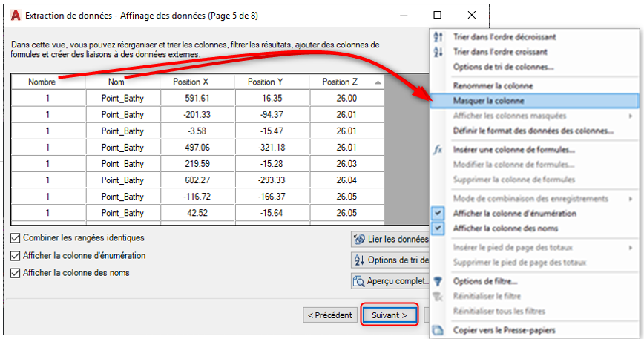The height and width of the screenshot is (339, 644).
Task: Click the filter options funnel icon
Action: pos(438,281)
